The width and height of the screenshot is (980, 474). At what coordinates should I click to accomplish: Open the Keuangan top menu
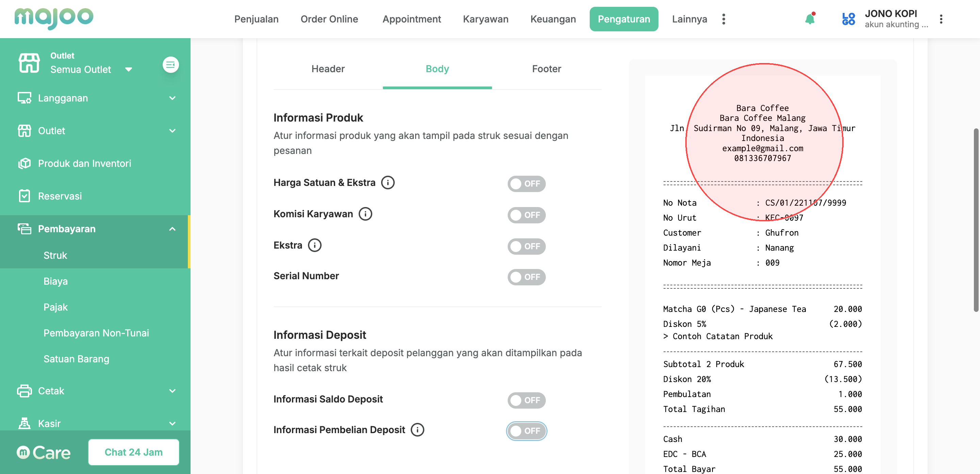(553, 19)
